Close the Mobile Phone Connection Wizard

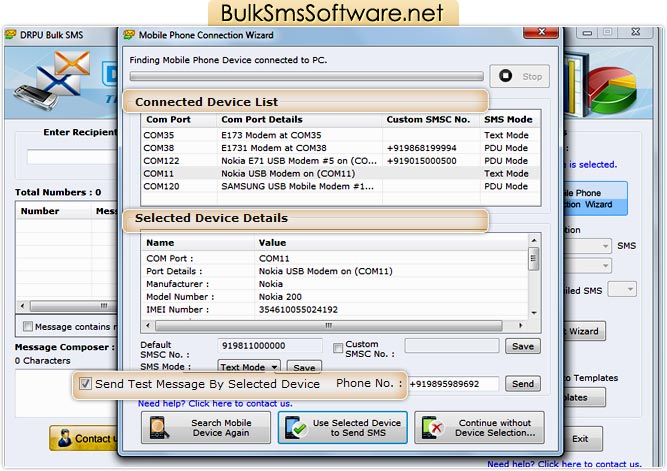541,32
